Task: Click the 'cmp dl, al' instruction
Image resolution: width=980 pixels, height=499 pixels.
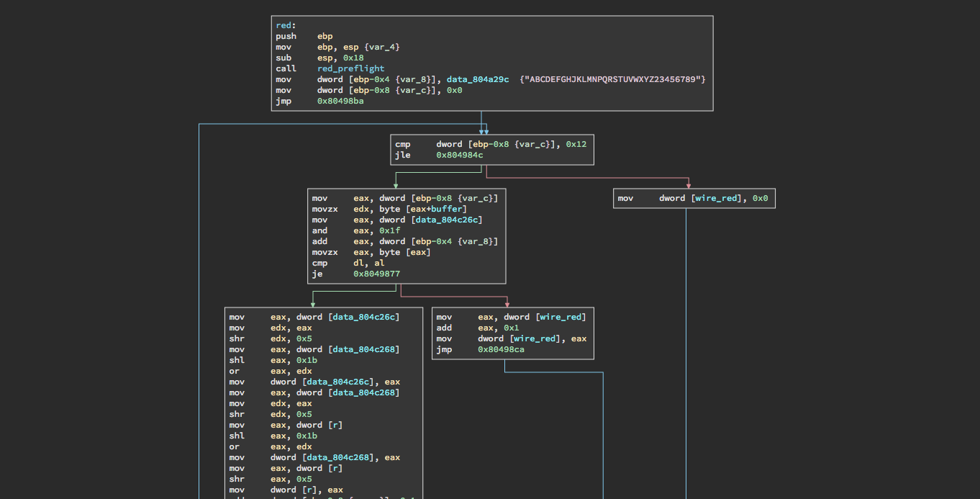Action: tap(348, 263)
